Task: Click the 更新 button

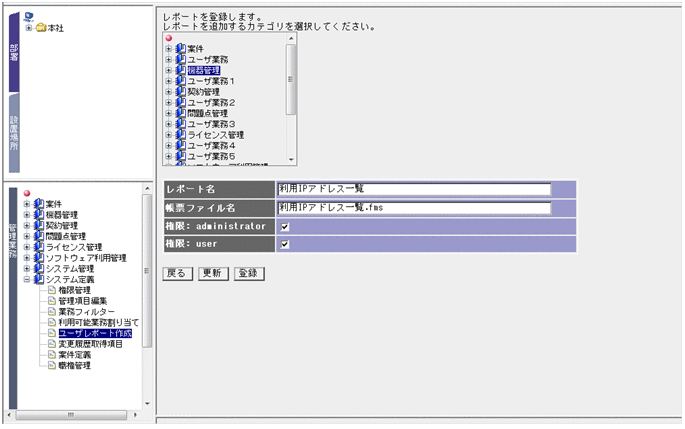Action: pos(213,274)
